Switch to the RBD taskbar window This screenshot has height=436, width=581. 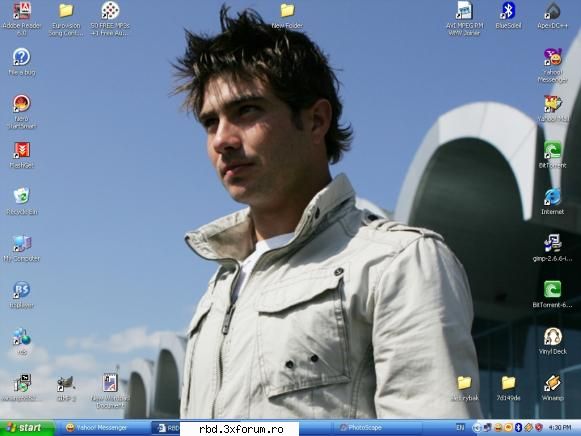tap(166, 428)
